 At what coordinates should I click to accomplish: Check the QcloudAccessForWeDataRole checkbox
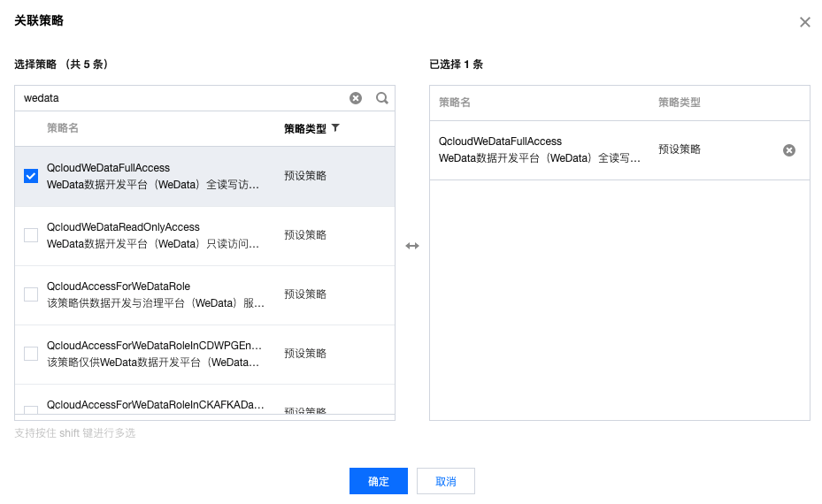click(31, 294)
